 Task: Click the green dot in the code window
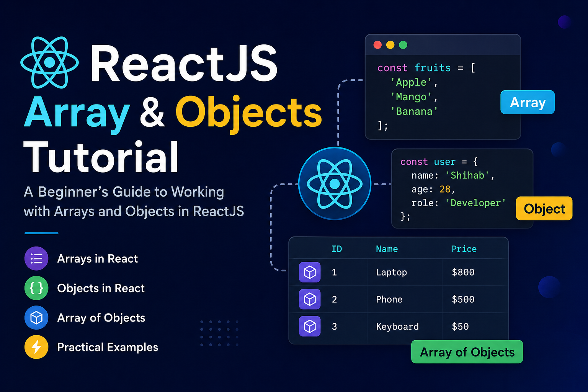pos(403,45)
